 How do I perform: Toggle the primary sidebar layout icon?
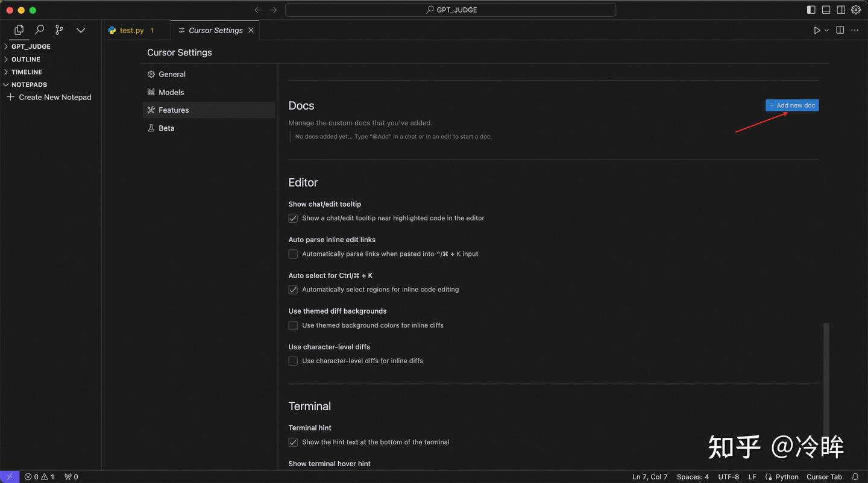click(811, 10)
